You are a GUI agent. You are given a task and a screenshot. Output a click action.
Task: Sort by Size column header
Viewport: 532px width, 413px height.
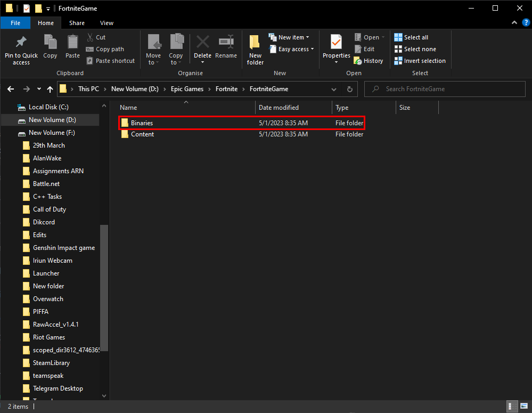pos(417,108)
